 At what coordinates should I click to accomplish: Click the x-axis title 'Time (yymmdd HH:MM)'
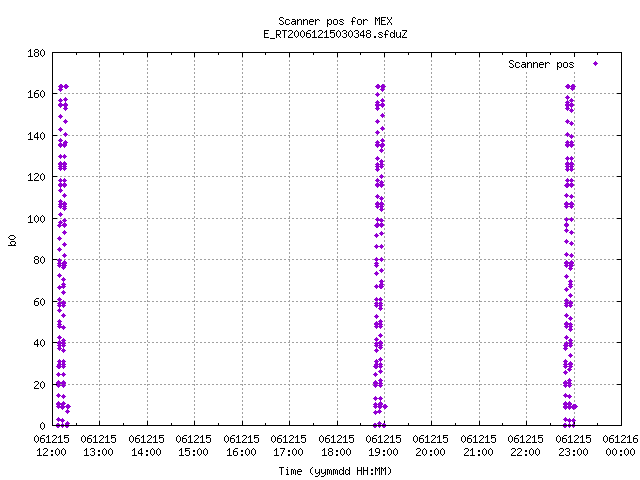(335, 471)
